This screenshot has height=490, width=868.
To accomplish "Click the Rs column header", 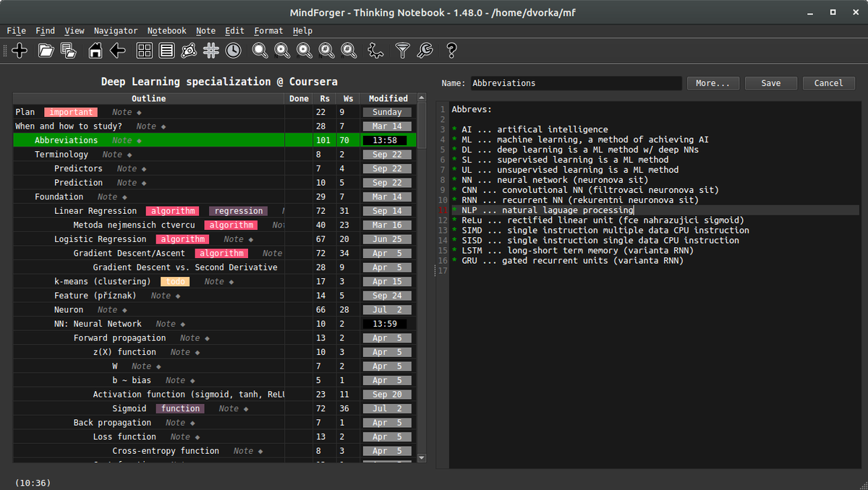I will tap(325, 98).
